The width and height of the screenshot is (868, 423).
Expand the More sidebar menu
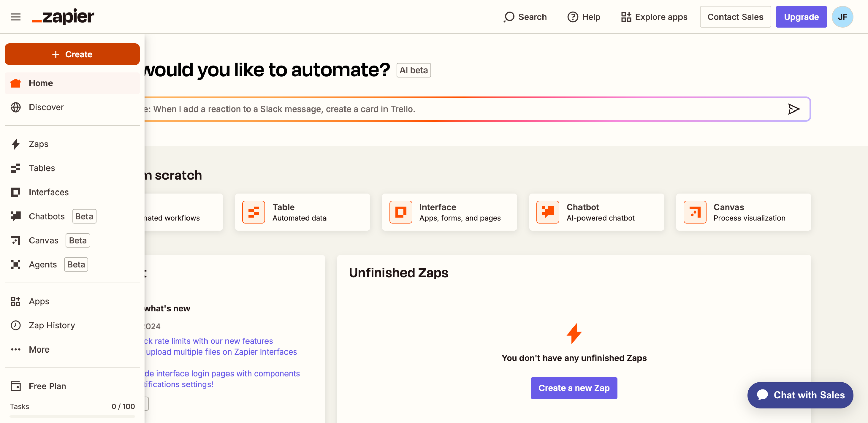pyautogui.click(x=39, y=349)
